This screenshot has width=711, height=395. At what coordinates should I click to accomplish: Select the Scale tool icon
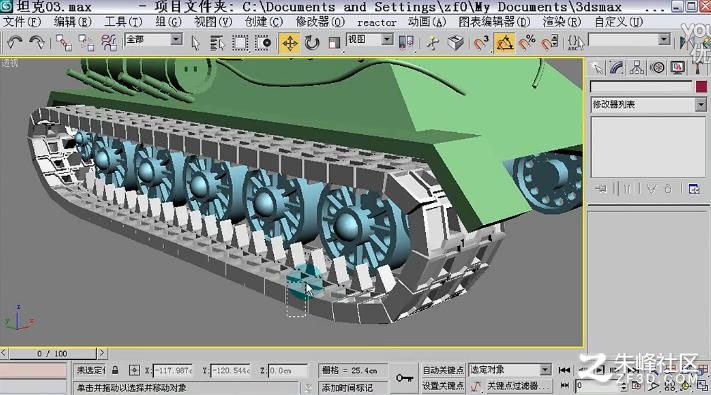tap(334, 43)
